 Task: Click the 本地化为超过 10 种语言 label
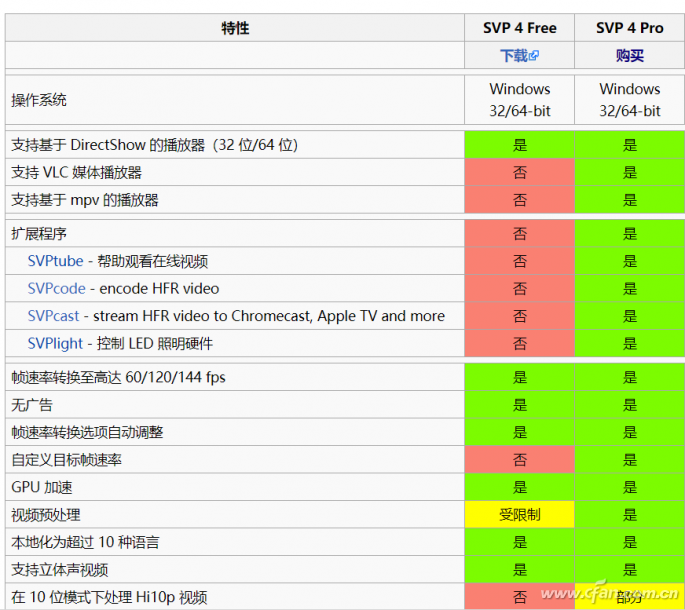pos(85,542)
